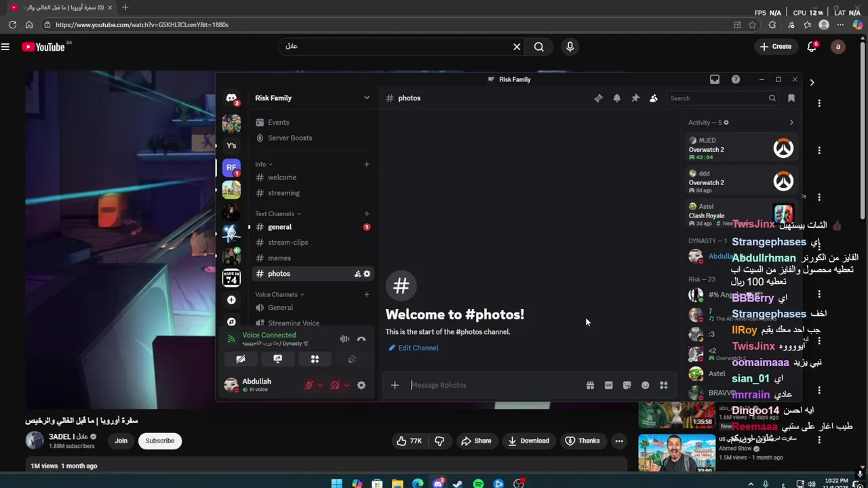Toggle microphone mute in Discord user panel
The width and height of the screenshot is (868, 488).
(x=309, y=385)
